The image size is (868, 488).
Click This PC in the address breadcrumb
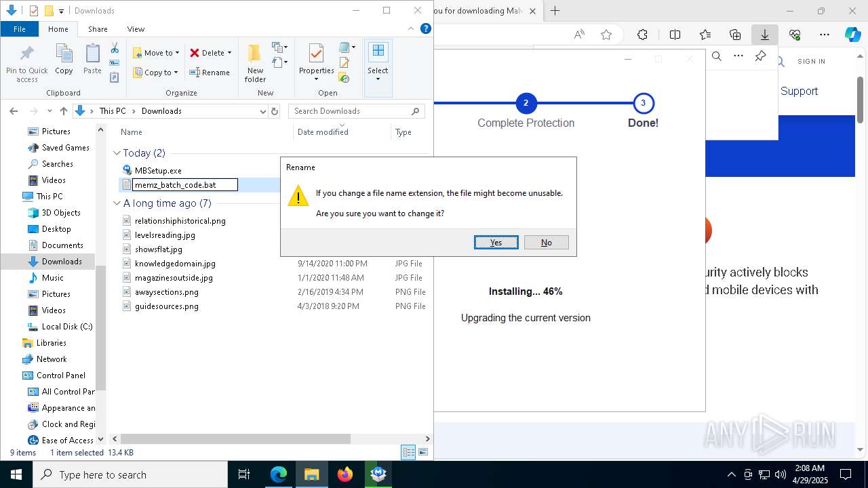(x=113, y=111)
